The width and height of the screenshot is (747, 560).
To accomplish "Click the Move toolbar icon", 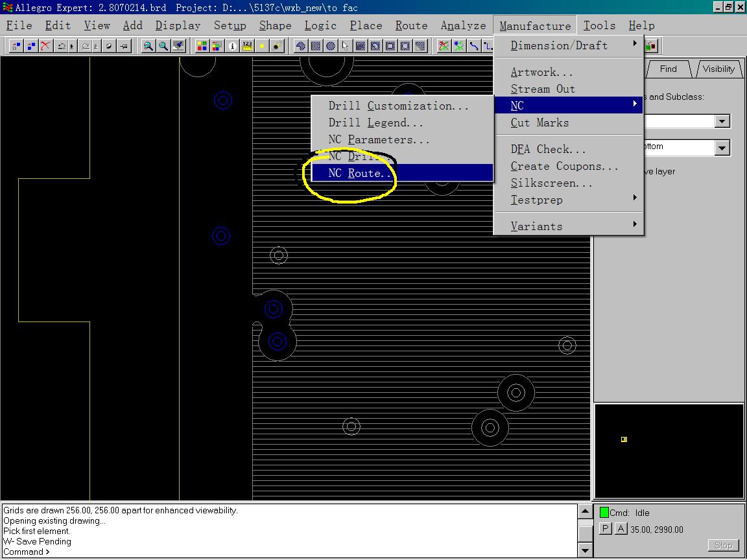I will tap(16, 46).
